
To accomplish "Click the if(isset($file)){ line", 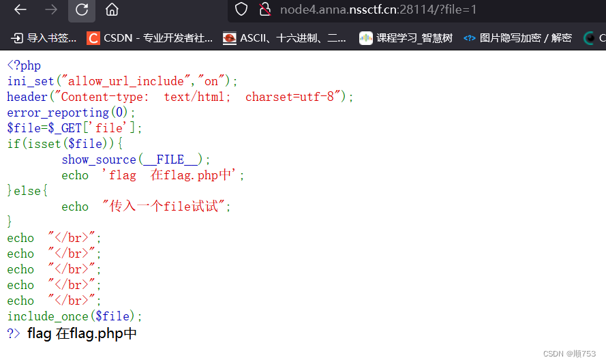I will tap(65, 144).
